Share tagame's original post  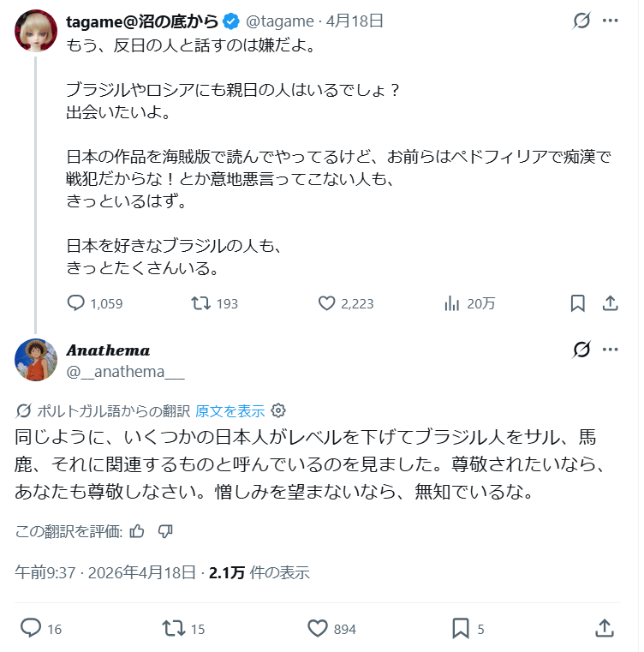[x=611, y=303]
